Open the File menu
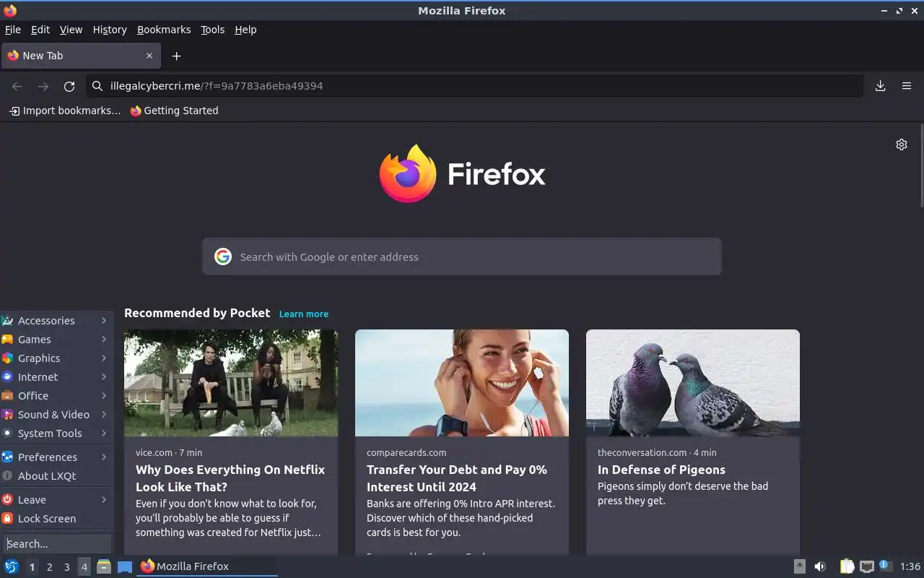This screenshot has height=578, width=924. pos(13,30)
